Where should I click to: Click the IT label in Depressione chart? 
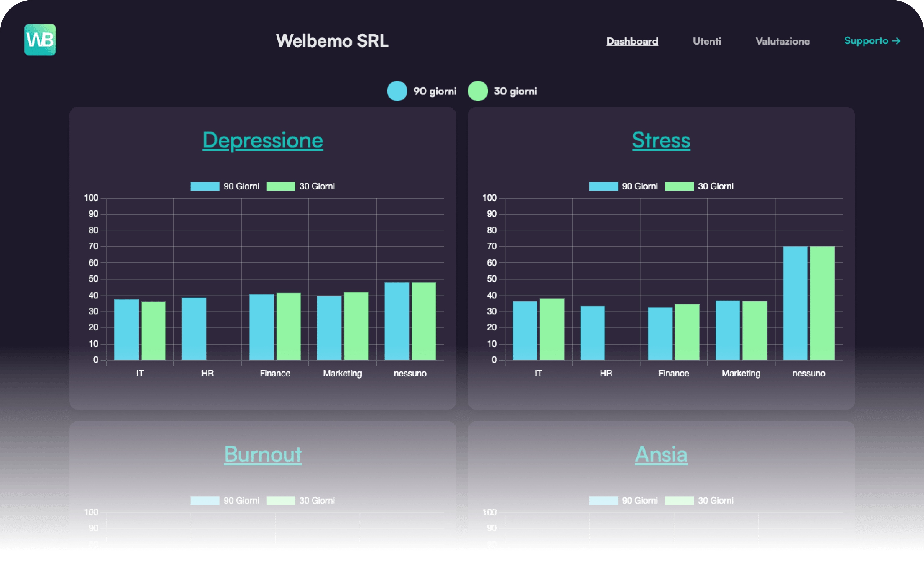pyautogui.click(x=140, y=374)
